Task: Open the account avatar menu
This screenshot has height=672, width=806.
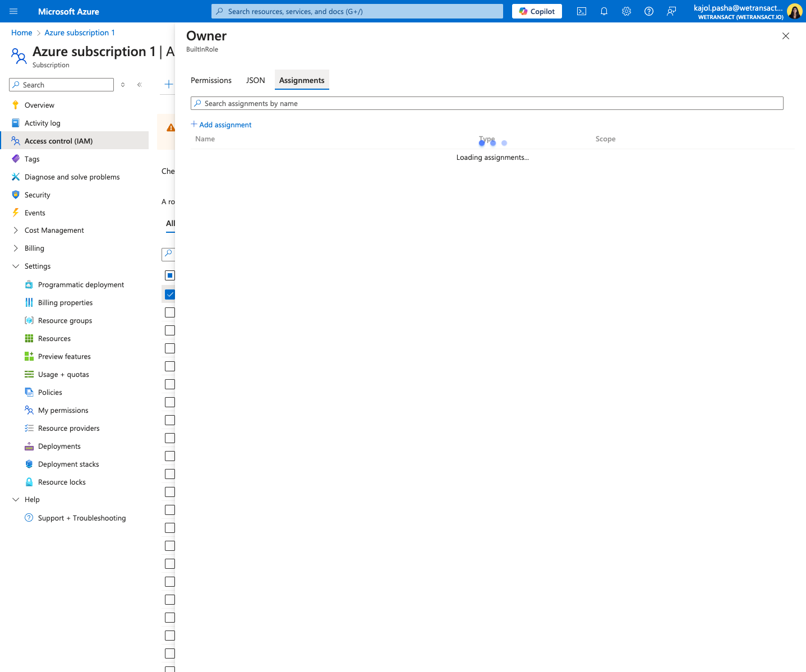Action: (x=794, y=11)
